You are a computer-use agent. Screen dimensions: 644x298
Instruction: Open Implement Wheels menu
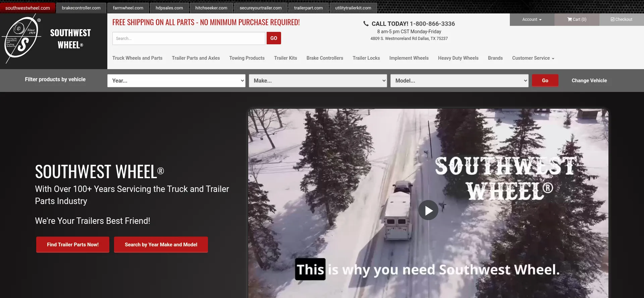point(409,58)
